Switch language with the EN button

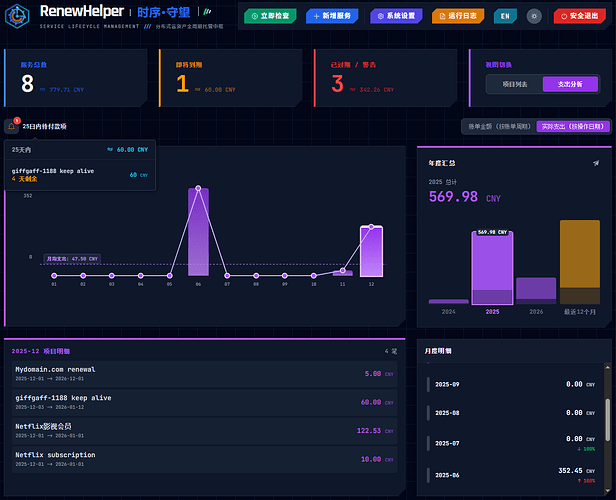[x=505, y=16]
